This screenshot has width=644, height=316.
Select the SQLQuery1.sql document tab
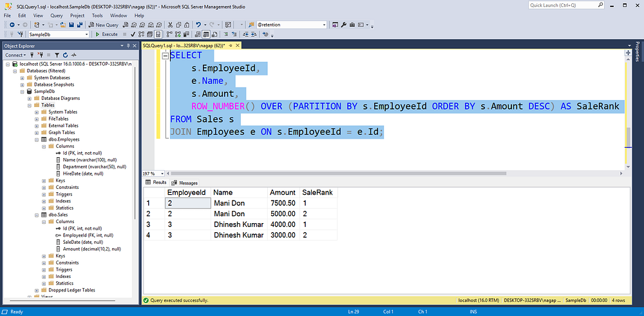pos(184,46)
